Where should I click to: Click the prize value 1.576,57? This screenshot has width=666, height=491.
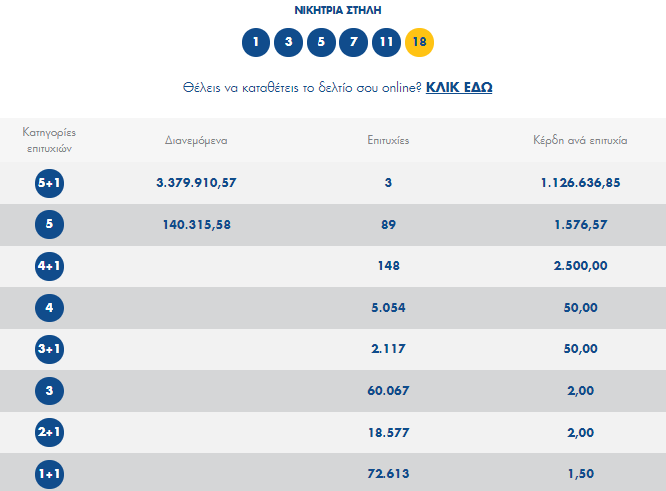pyautogui.click(x=581, y=224)
